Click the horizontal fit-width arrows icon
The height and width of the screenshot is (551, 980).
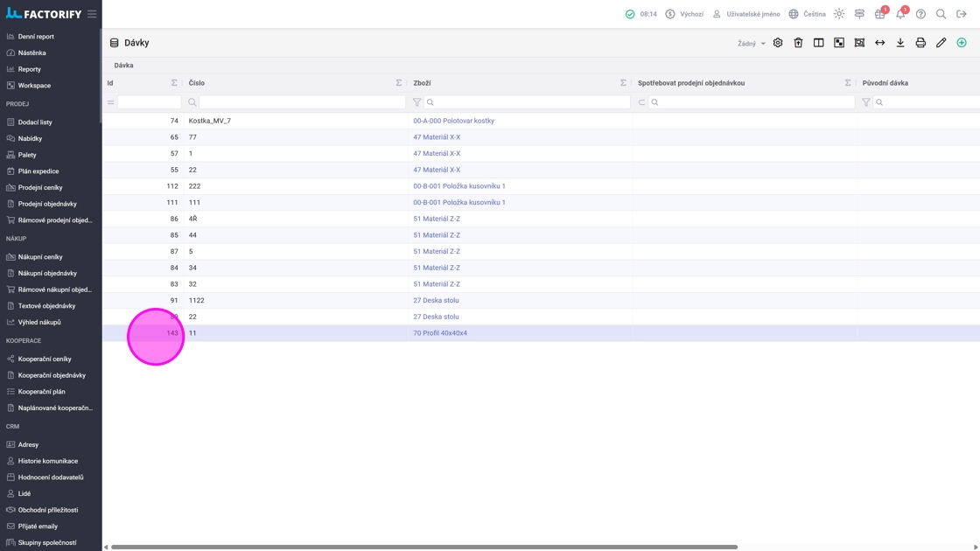879,43
